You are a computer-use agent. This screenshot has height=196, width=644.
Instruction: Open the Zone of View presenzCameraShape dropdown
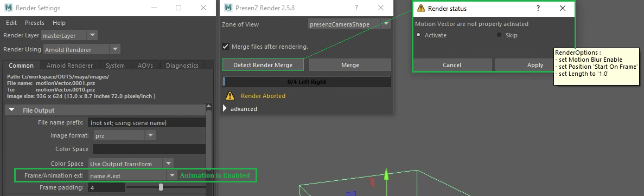coord(349,24)
